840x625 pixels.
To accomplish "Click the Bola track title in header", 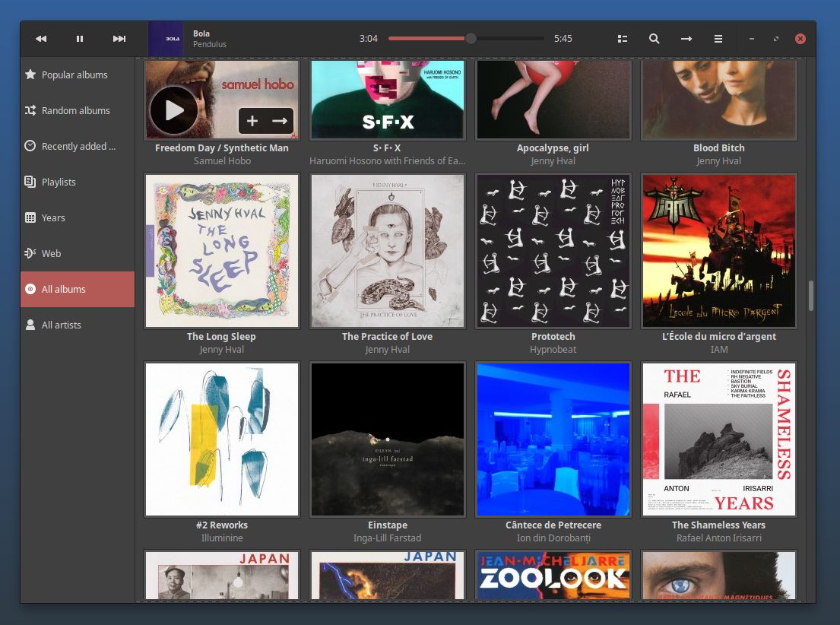I will tap(201, 33).
